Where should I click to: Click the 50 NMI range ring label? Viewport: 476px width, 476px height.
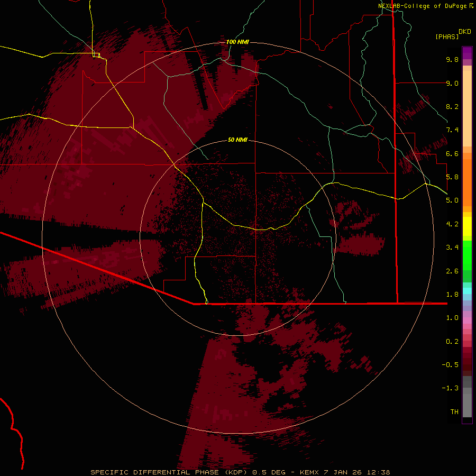click(237, 140)
